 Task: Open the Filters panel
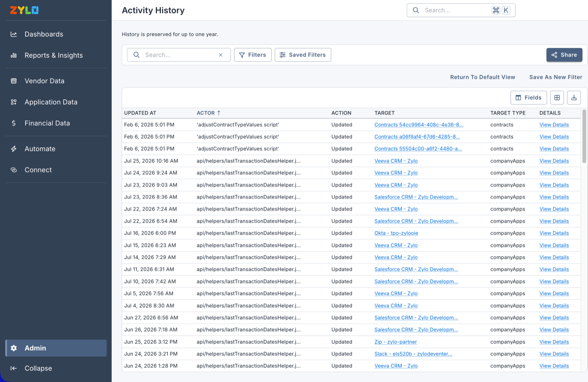pyautogui.click(x=252, y=55)
